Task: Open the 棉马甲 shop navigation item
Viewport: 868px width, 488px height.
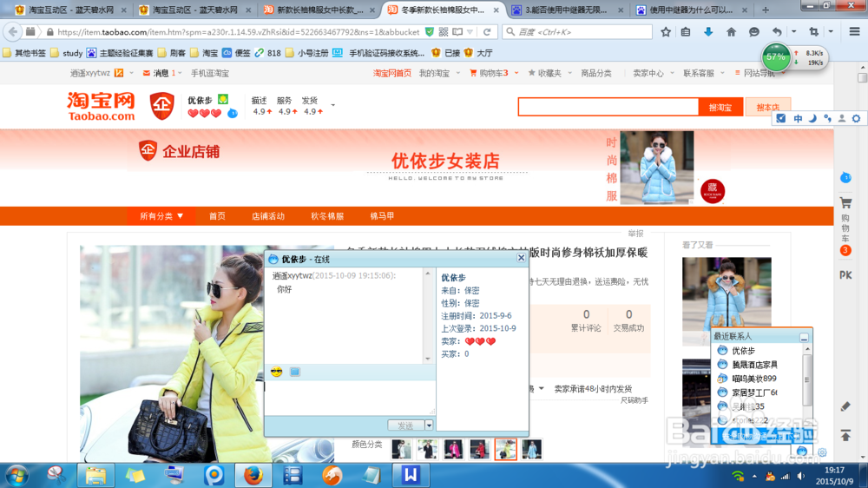Action: pos(382,216)
